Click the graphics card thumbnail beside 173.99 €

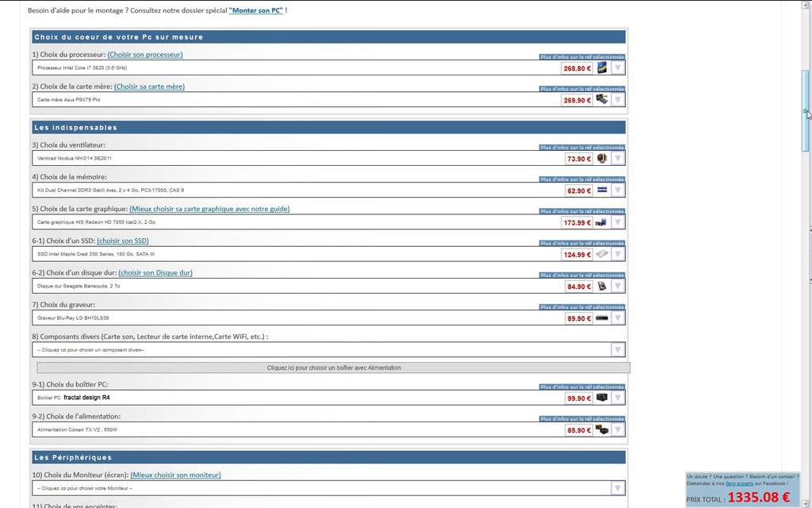point(602,222)
